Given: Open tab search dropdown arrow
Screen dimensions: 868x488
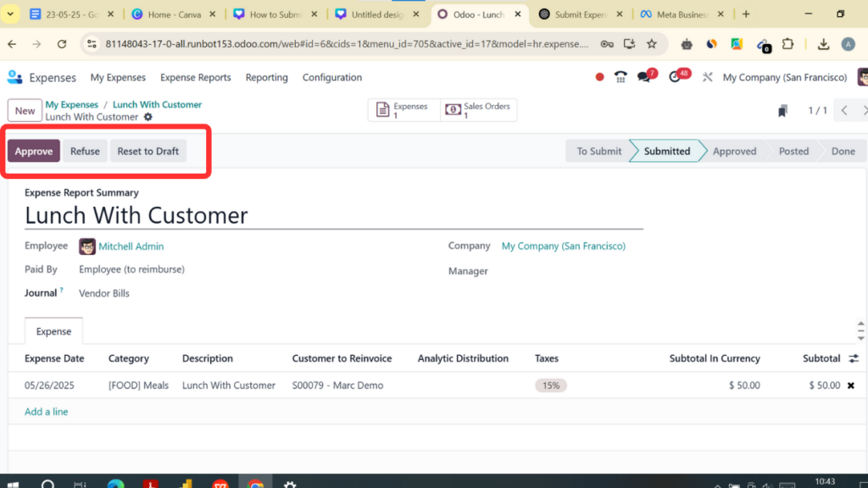Looking at the screenshot, I should [10, 14].
